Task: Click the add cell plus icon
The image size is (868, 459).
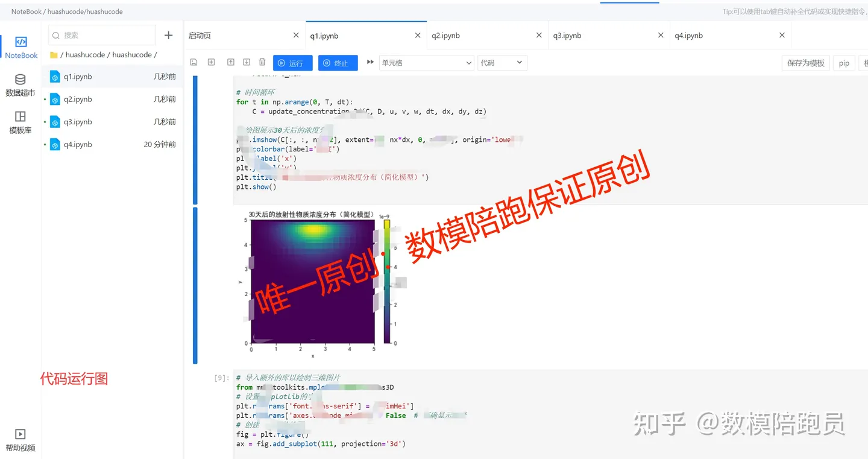Action: 211,62
